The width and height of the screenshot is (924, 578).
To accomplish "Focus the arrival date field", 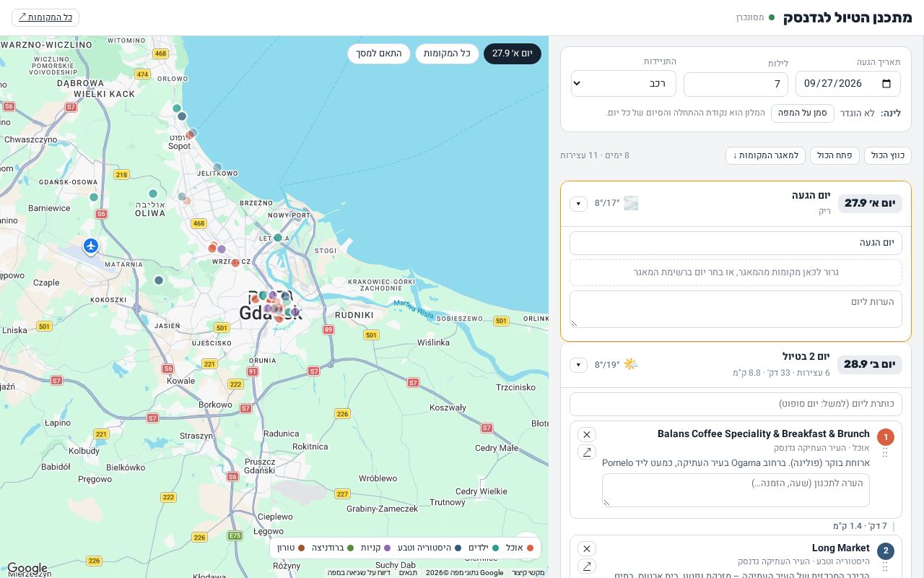I will (x=848, y=84).
